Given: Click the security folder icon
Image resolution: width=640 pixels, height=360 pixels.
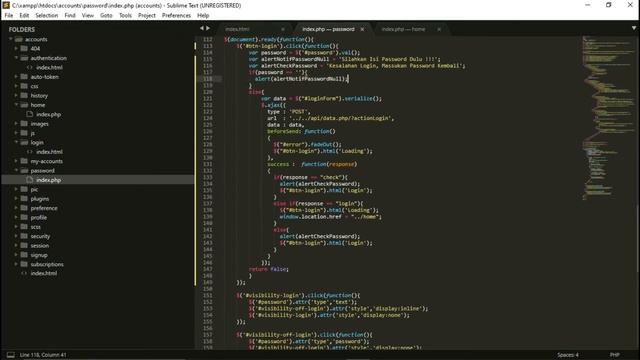Looking at the screenshot, I should click(24, 236).
